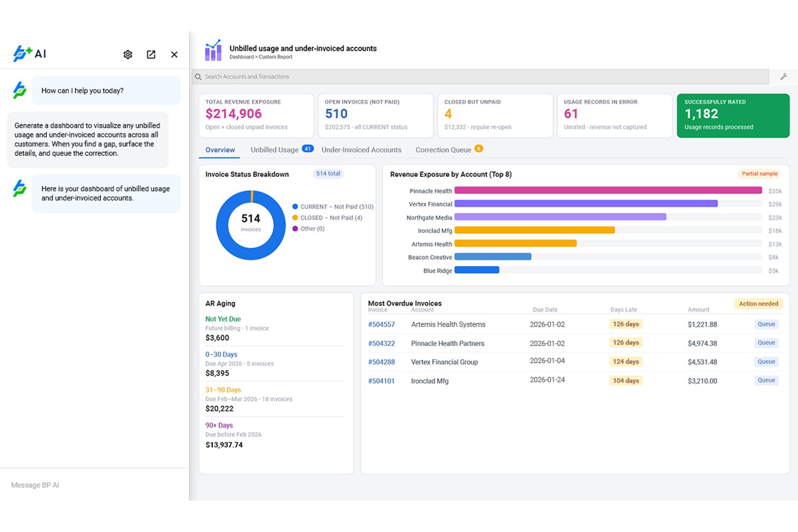
Task: Click the Due Date column header
Action: point(545,310)
